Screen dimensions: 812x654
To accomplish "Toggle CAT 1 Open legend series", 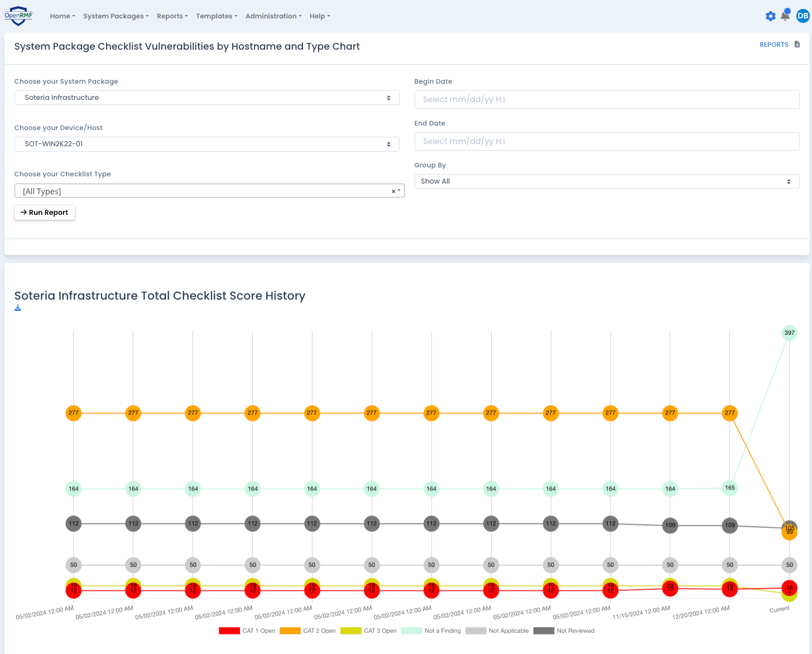I will click(x=247, y=631).
